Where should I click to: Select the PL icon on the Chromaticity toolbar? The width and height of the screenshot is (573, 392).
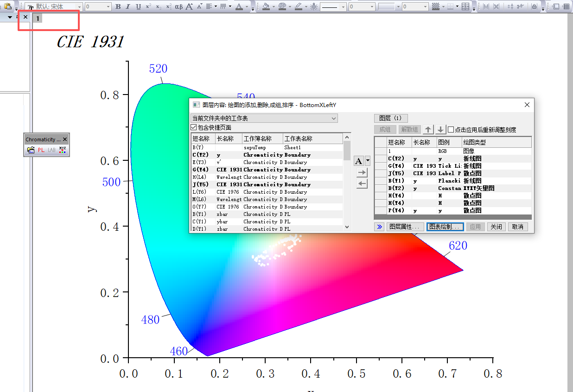point(42,150)
